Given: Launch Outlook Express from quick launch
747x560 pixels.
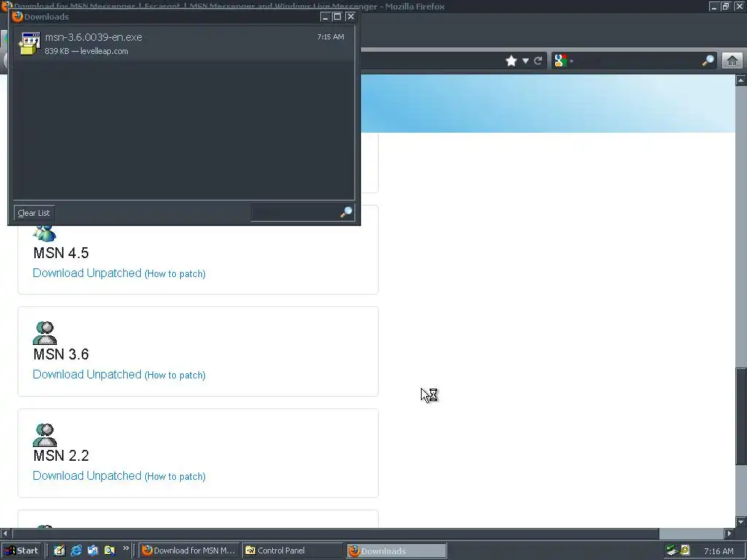Looking at the screenshot, I should [x=93, y=551].
